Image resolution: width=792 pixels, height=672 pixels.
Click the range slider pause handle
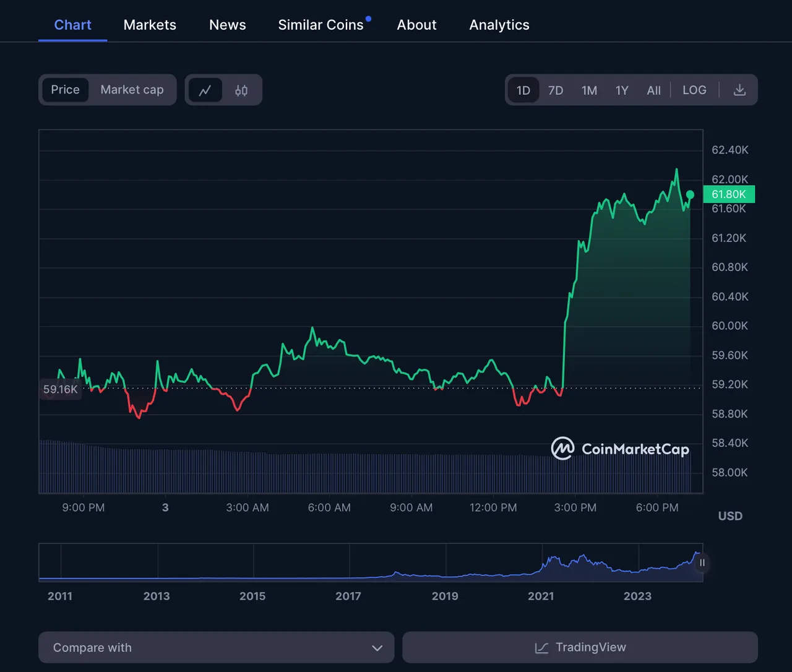pos(702,563)
